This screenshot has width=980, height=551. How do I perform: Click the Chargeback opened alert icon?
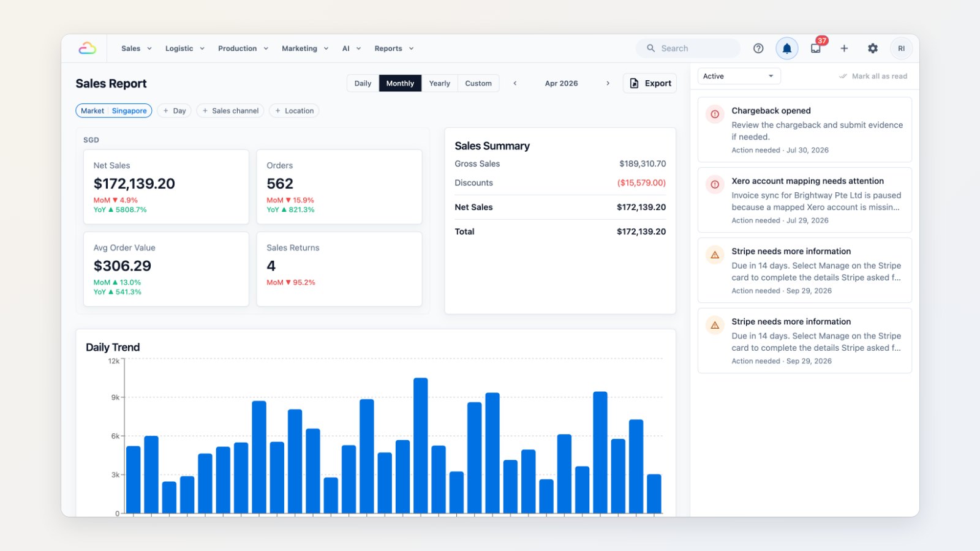(x=715, y=114)
